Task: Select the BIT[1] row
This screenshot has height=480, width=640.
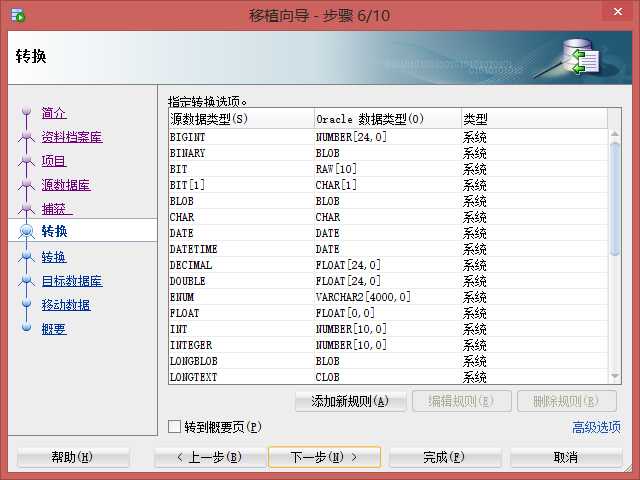Action: point(388,185)
